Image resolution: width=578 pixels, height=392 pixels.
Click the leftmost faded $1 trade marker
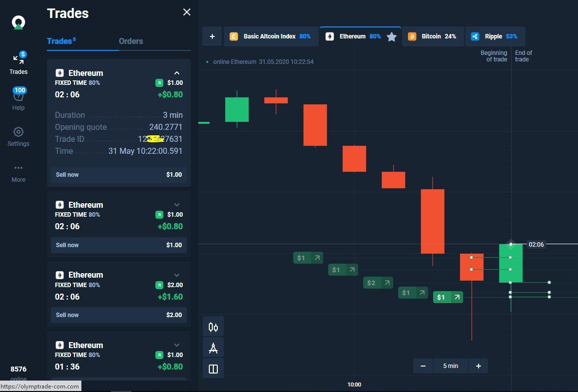click(x=308, y=258)
